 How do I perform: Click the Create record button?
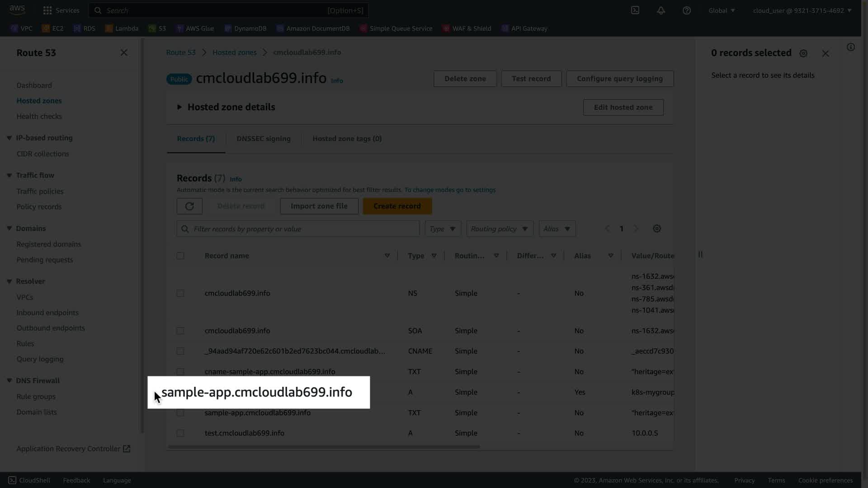click(397, 206)
